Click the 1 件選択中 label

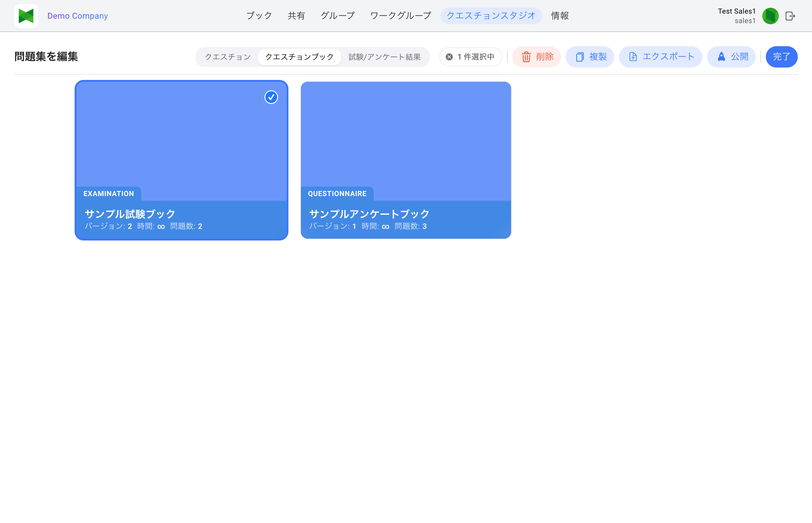click(x=476, y=57)
